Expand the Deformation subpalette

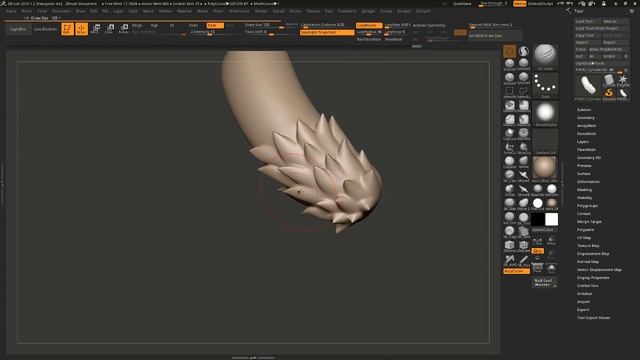tap(588, 182)
